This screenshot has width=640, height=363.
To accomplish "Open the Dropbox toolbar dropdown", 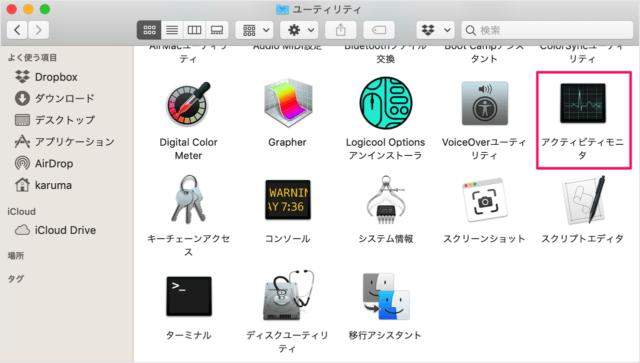I will 436,30.
